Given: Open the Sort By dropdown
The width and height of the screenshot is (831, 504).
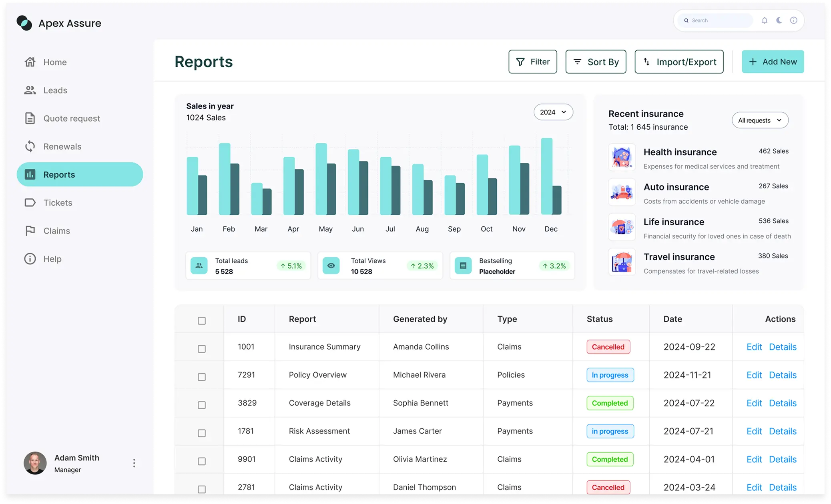Looking at the screenshot, I should click(596, 62).
